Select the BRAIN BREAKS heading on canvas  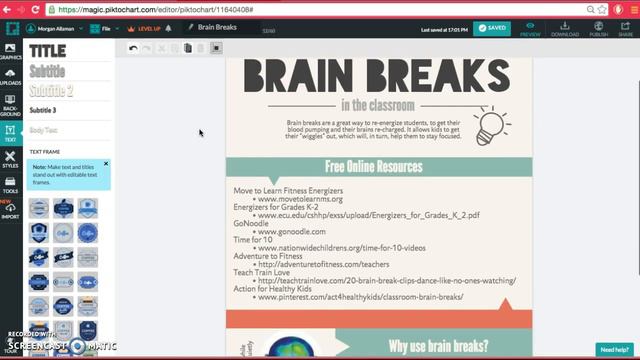377,76
